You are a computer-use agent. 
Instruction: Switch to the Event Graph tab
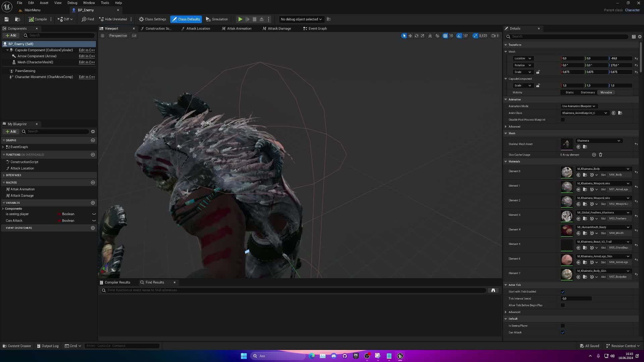(x=315, y=28)
